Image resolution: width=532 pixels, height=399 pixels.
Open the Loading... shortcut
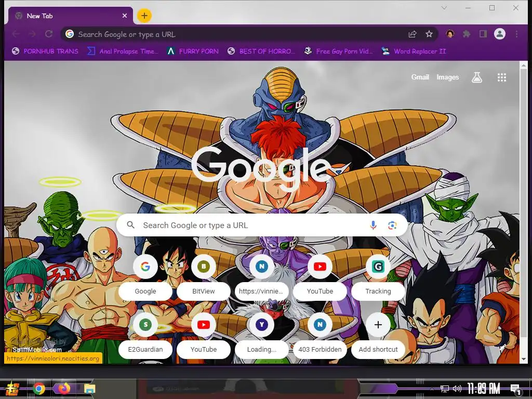(x=262, y=336)
